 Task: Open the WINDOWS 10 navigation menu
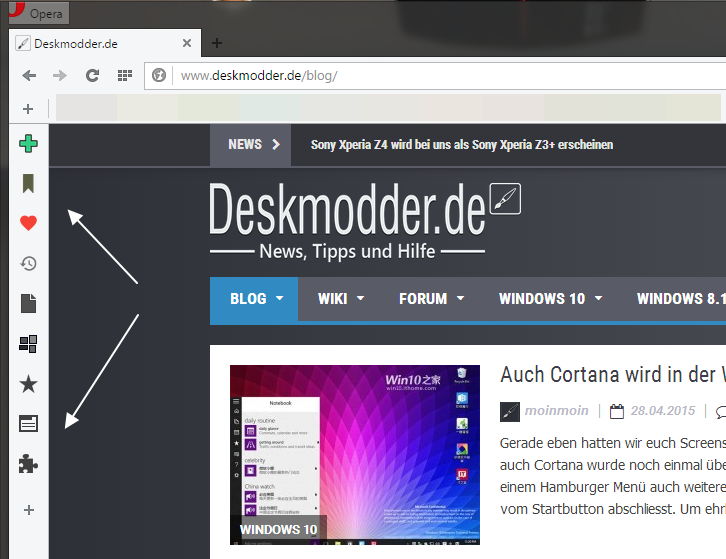point(542,299)
